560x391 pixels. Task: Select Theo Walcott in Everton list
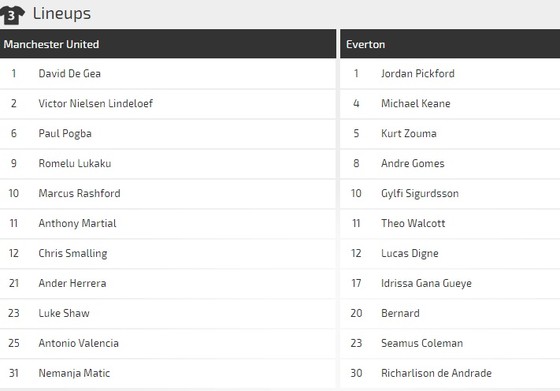tap(413, 224)
